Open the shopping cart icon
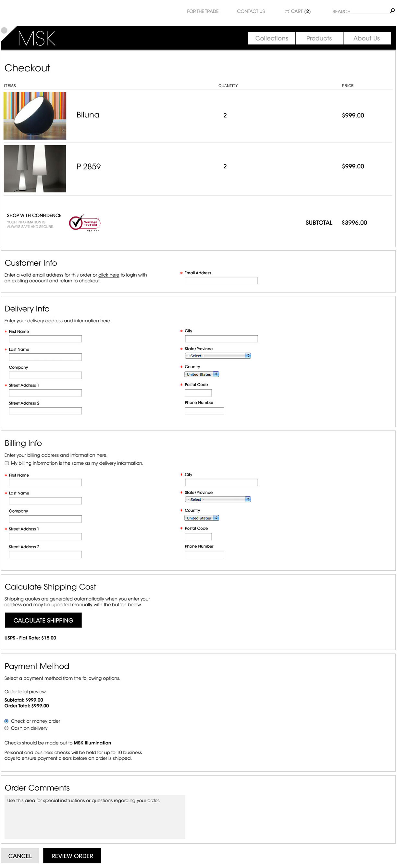 (x=287, y=11)
